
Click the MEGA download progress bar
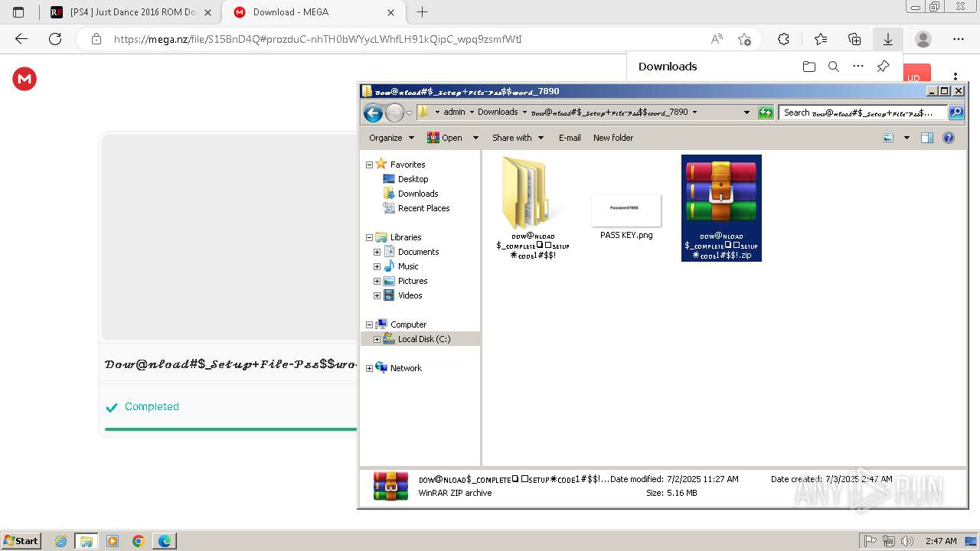(230, 429)
